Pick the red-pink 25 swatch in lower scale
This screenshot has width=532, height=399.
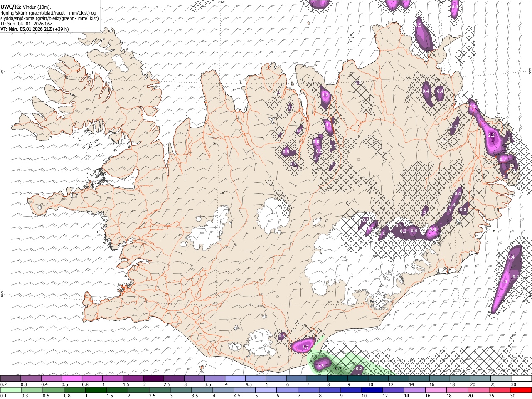point(500,390)
